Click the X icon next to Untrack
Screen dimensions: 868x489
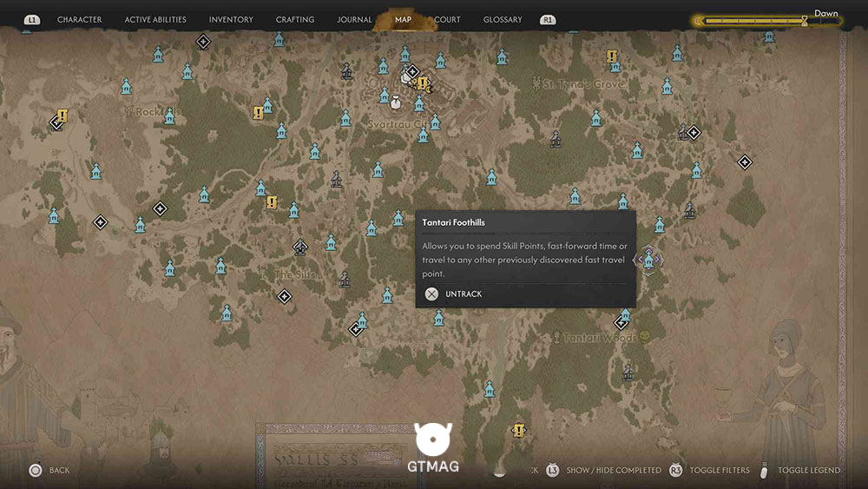[431, 294]
